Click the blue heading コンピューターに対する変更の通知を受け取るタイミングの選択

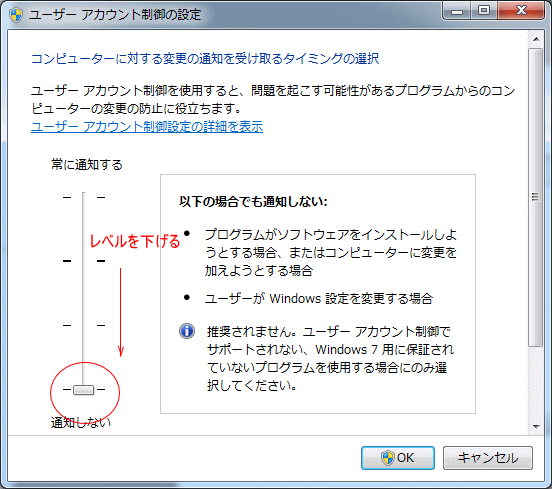click(205, 58)
